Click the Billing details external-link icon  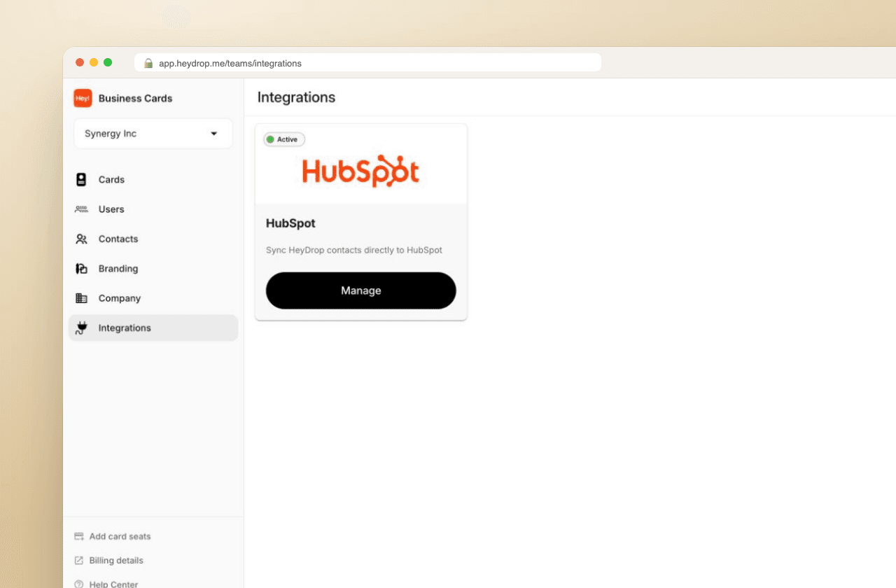79,561
